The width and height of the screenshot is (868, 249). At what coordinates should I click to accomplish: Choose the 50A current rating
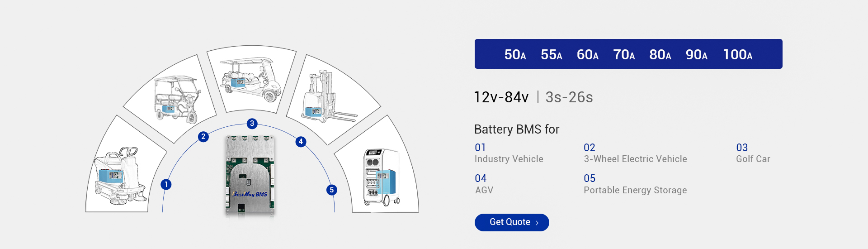(x=515, y=55)
